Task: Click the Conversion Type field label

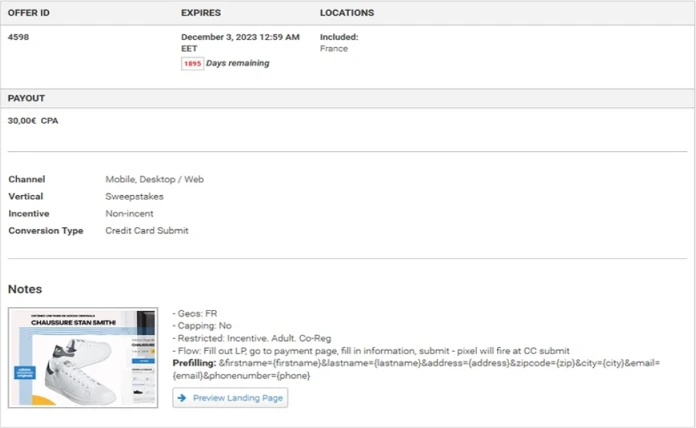Action: tap(46, 230)
